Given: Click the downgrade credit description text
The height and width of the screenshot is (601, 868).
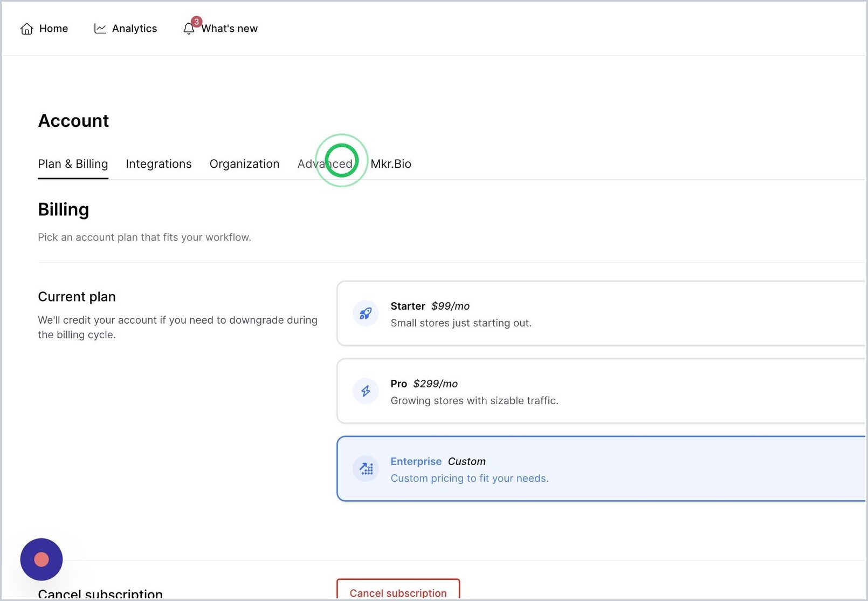Looking at the screenshot, I should click(178, 327).
